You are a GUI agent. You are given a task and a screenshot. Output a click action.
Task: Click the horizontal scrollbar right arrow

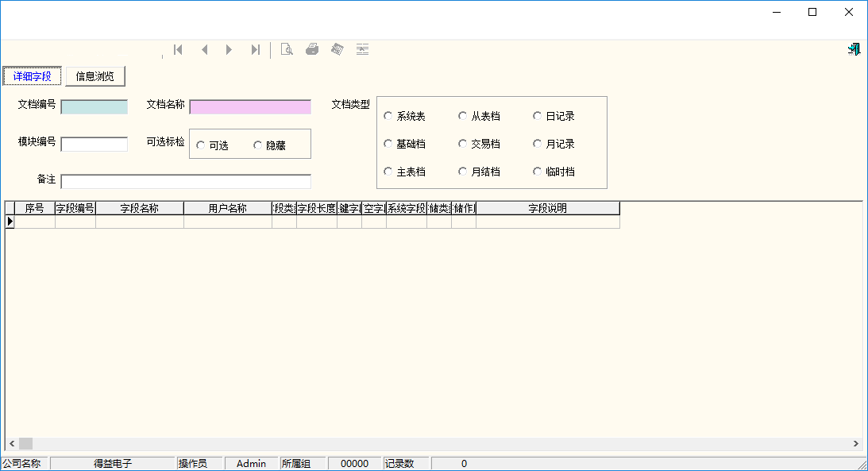click(856, 443)
